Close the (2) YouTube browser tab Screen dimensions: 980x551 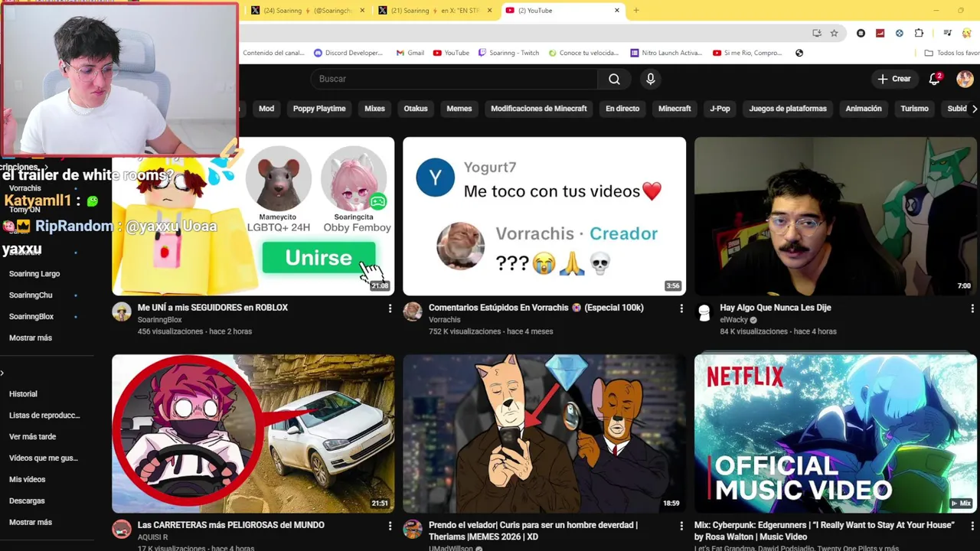coord(617,11)
